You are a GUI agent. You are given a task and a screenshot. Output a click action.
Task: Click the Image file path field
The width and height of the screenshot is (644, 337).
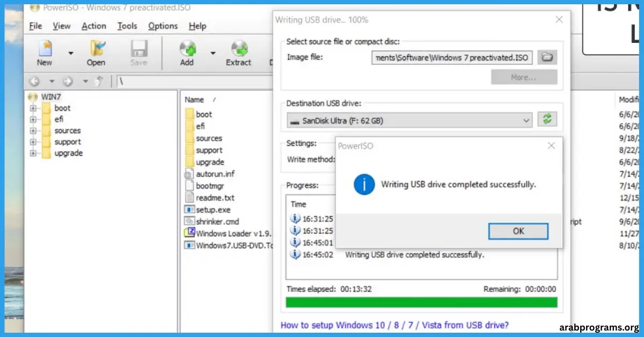pyautogui.click(x=452, y=57)
